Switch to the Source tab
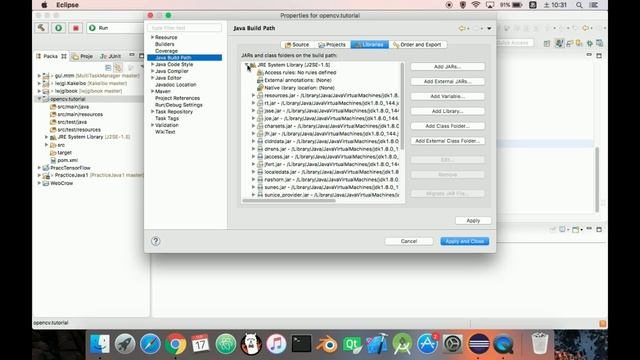The width and height of the screenshot is (640, 360). click(297, 44)
